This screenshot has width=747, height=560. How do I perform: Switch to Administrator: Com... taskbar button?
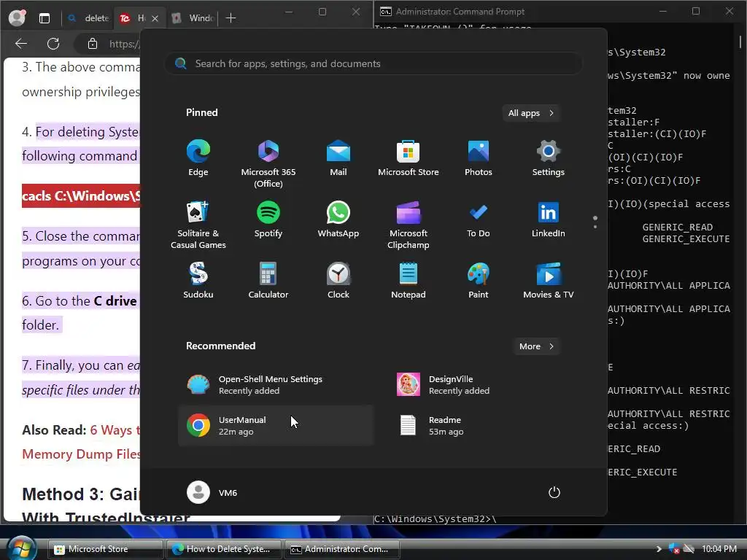coord(342,549)
